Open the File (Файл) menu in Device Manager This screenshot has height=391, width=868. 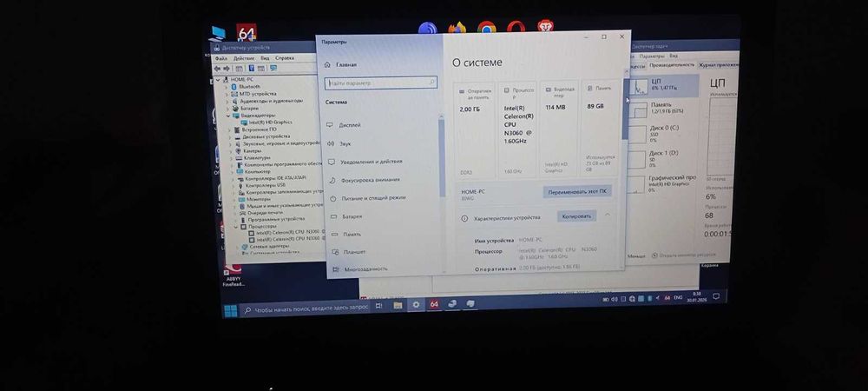[220, 58]
